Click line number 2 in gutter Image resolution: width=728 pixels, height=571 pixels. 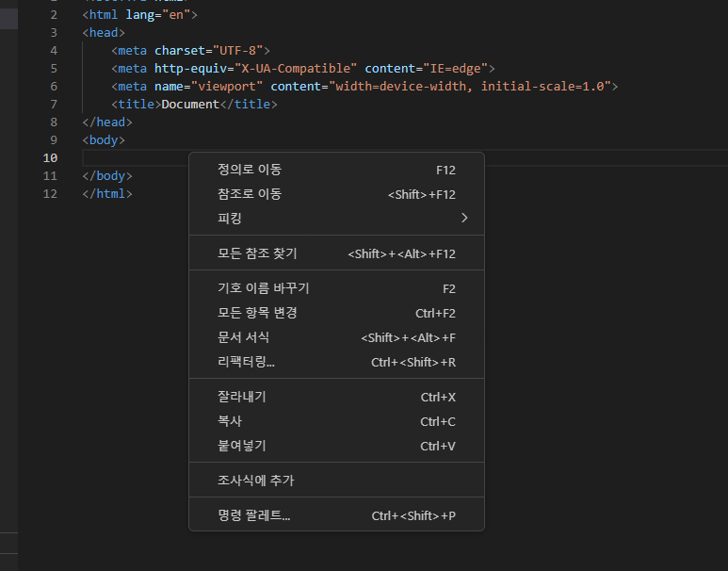(x=54, y=15)
